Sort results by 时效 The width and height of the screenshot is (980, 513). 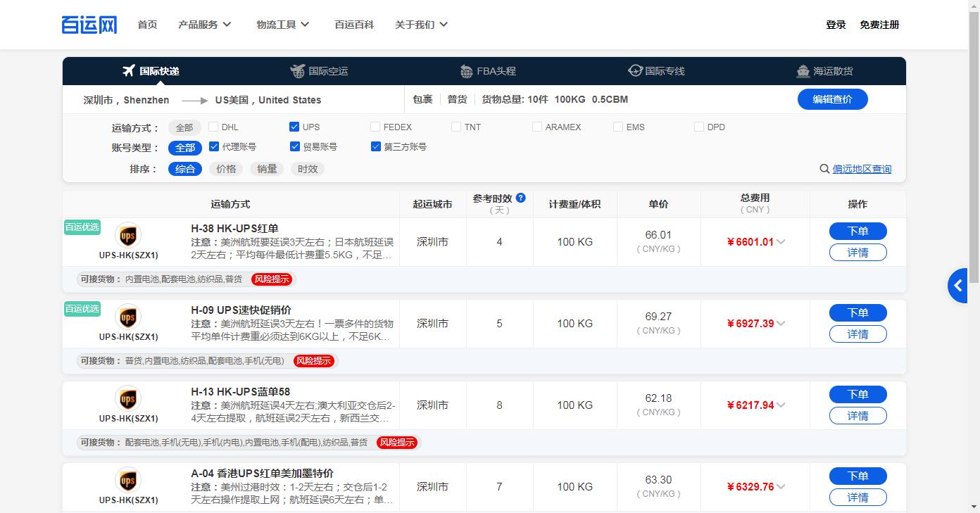click(x=308, y=169)
